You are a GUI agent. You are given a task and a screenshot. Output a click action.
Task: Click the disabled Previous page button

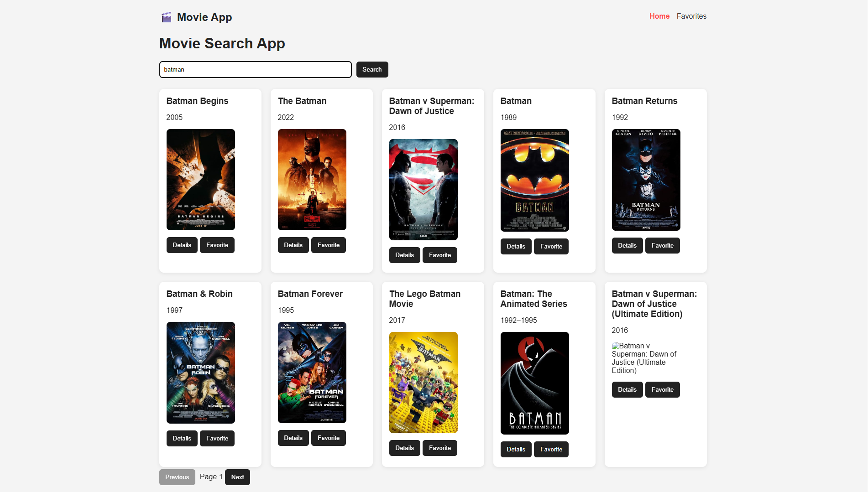click(x=177, y=477)
